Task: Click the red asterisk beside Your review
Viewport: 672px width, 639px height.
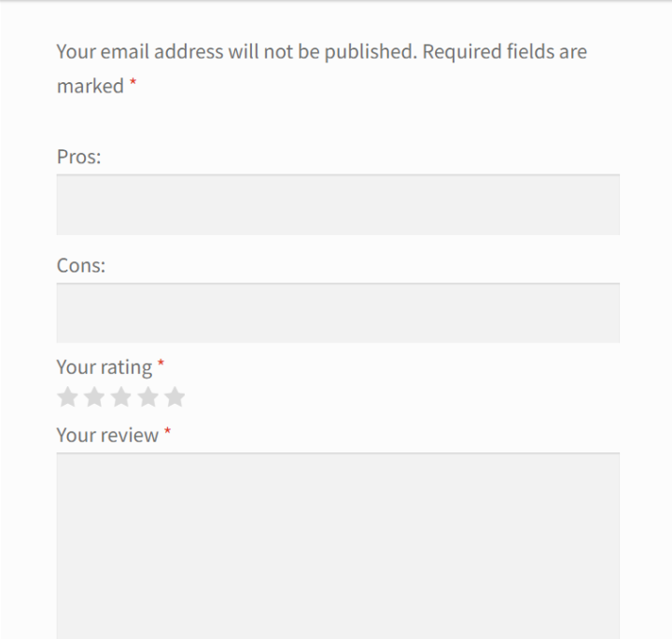Action: [168, 431]
